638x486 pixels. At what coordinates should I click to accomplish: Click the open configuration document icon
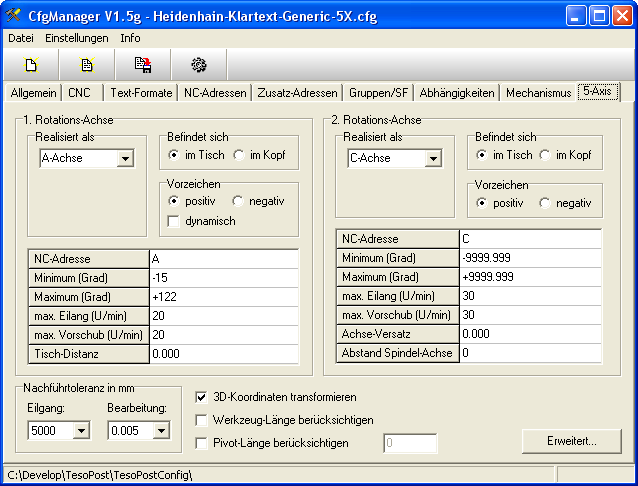87,65
